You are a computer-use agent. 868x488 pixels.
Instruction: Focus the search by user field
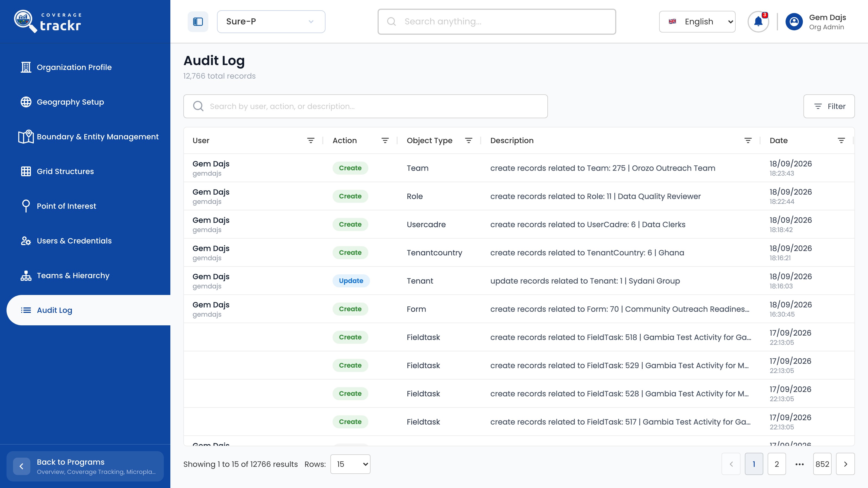tap(365, 106)
